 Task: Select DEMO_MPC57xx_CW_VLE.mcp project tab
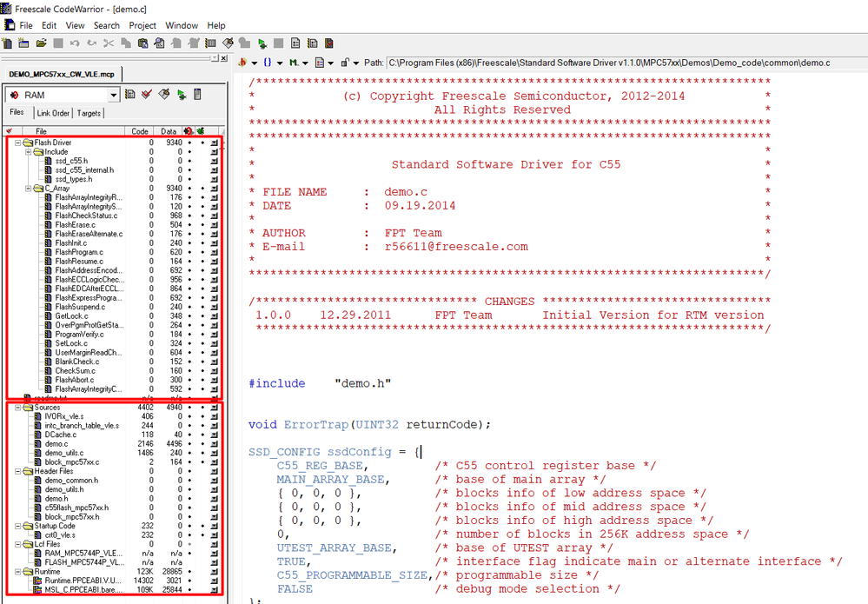point(62,74)
